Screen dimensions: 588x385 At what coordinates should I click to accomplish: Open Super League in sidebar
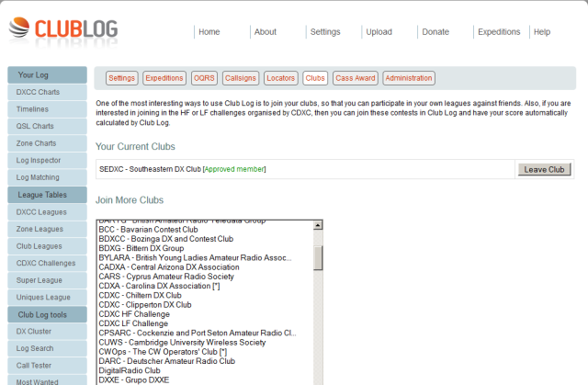click(47, 280)
